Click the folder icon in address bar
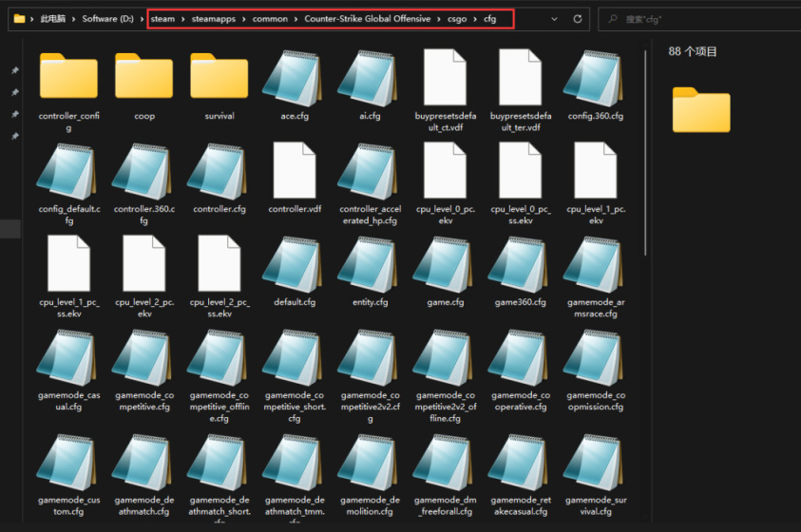 pyautogui.click(x=19, y=19)
